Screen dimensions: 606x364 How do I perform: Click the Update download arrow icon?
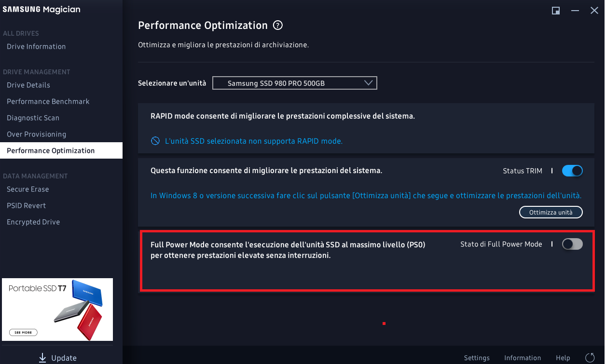click(x=42, y=357)
